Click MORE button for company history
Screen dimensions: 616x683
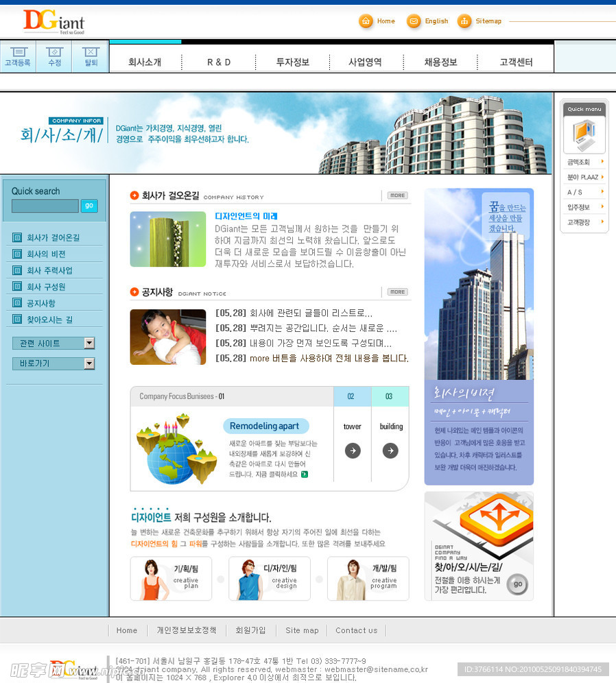(397, 195)
